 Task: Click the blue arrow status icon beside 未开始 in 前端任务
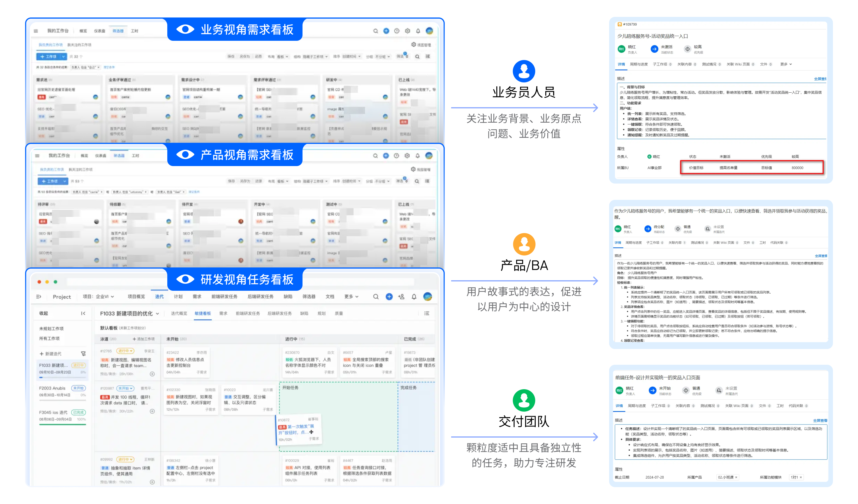(x=652, y=390)
